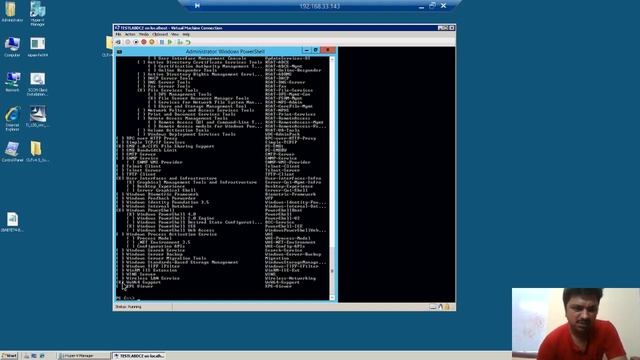Click the Revert arrow icon in VM toolbar
This screenshot has height=360, width=640.
[188, 42]
